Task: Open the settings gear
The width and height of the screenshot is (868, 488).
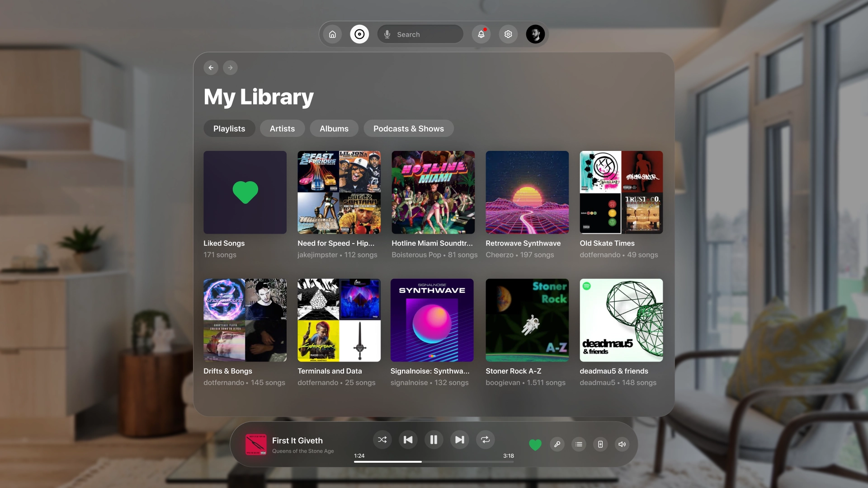Action: [x=508, y=34]
